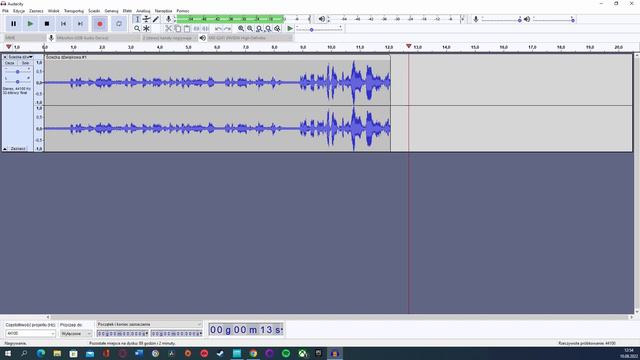Open Windows Start menu
Image resolution: width=640 pixels, height=360 pixels.
[8, 353]
